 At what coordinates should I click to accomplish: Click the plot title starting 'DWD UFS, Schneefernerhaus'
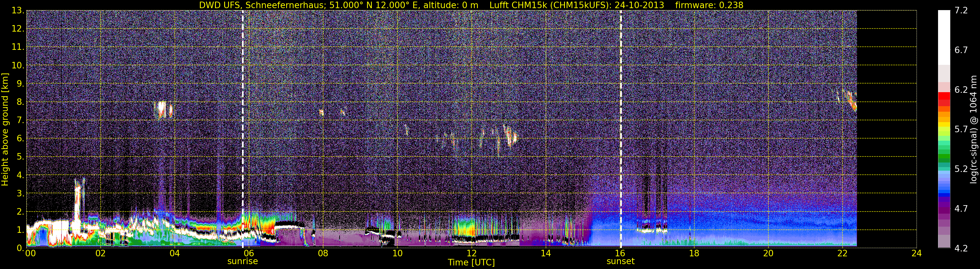click(x=471, y=5)
